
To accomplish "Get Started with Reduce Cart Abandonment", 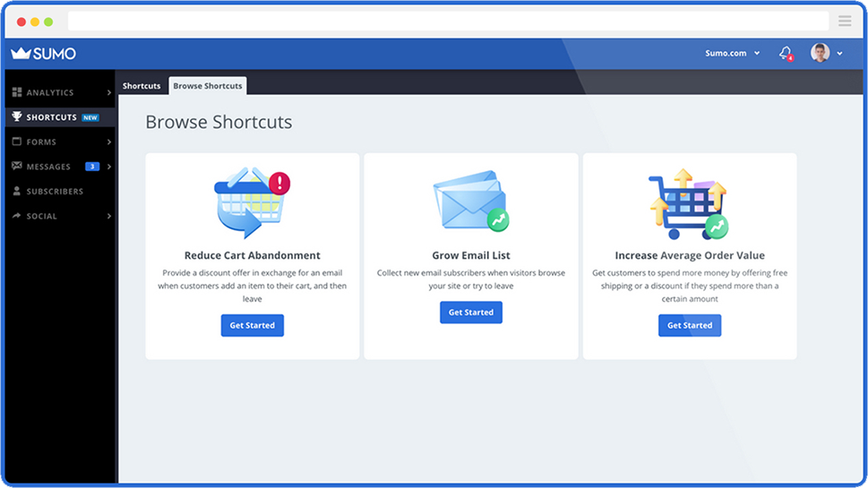I will [253, 325].
